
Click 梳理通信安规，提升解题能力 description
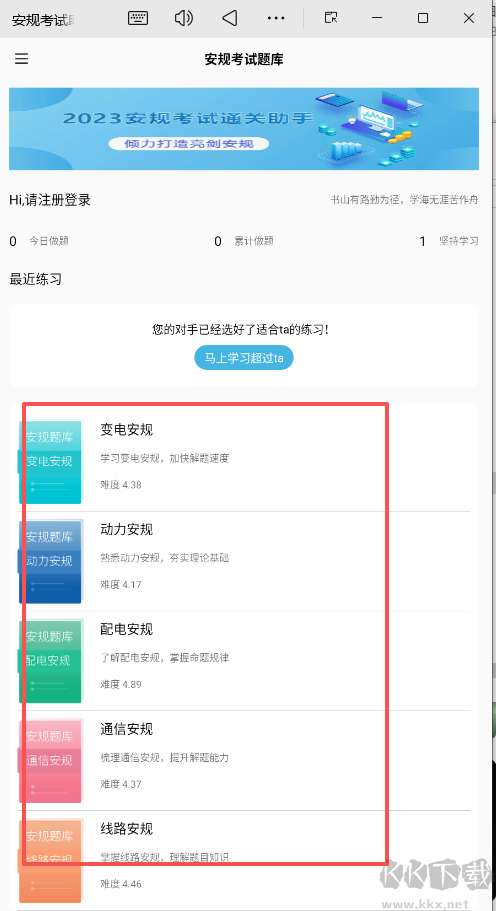(x=164, y=758)
